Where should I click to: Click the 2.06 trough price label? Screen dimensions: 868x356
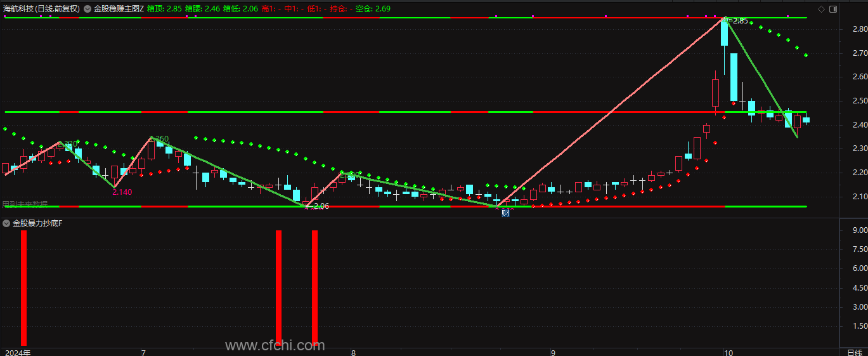pos(321,206)
